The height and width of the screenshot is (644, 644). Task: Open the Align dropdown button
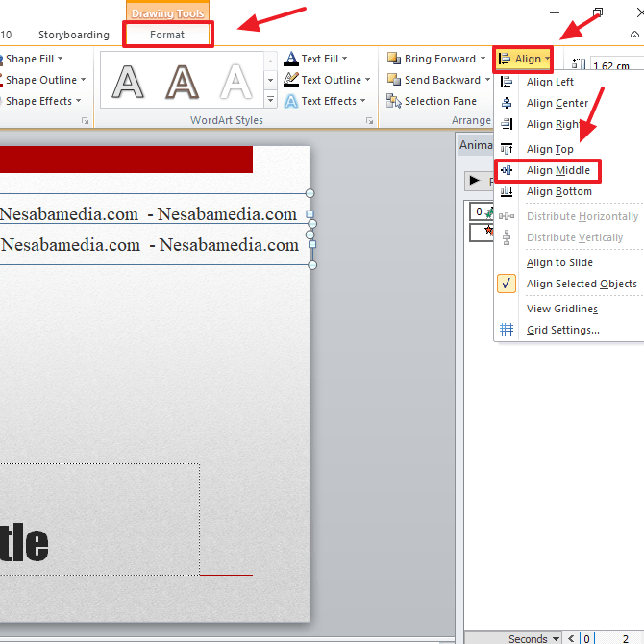[523, 59]
